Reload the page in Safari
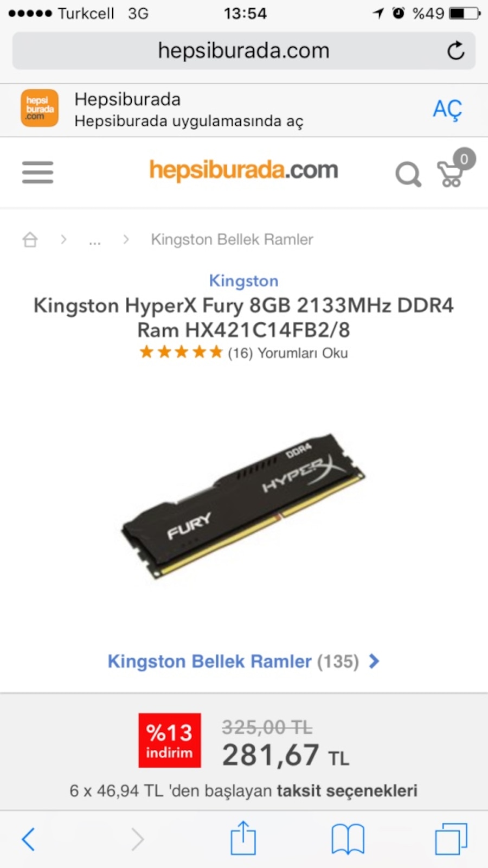The height and width of the screenshot is (868, 488). [456, 50]
